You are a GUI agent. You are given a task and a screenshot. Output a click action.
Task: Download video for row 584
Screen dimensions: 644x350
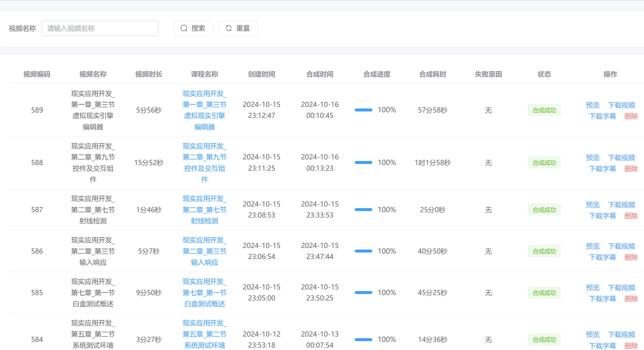(x=621, y=334)
